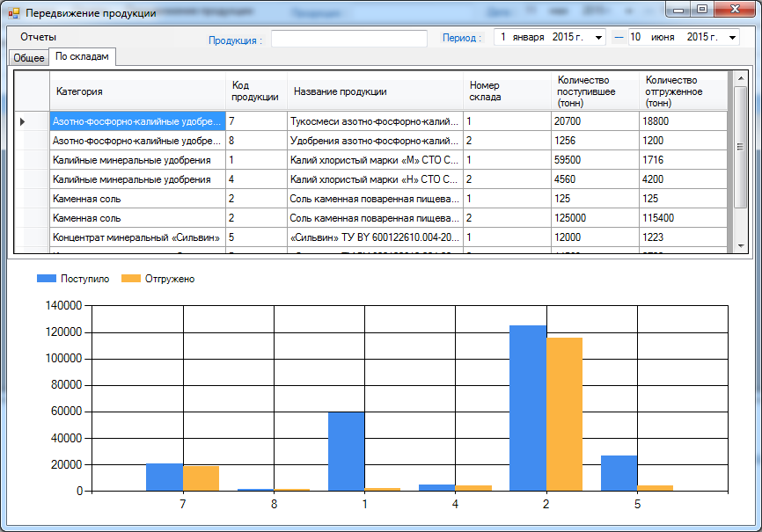Focus the Продукция search text field
762x532 pixels.
pos(348,39)
